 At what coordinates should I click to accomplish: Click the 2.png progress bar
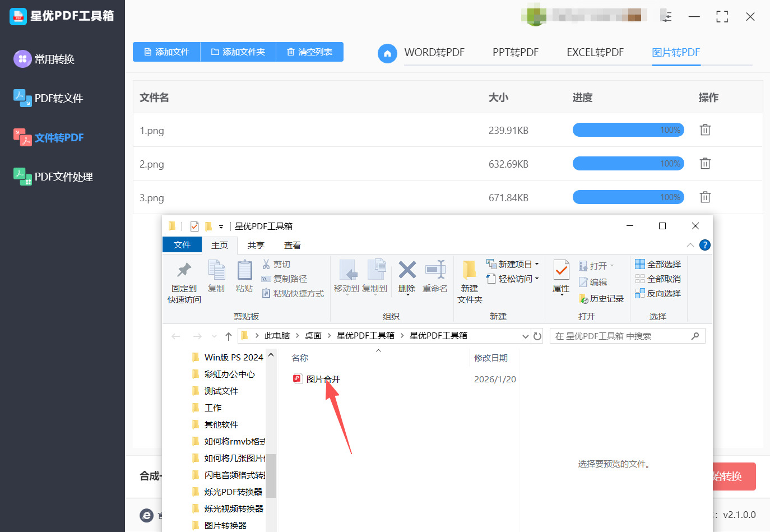click(628, 164)
